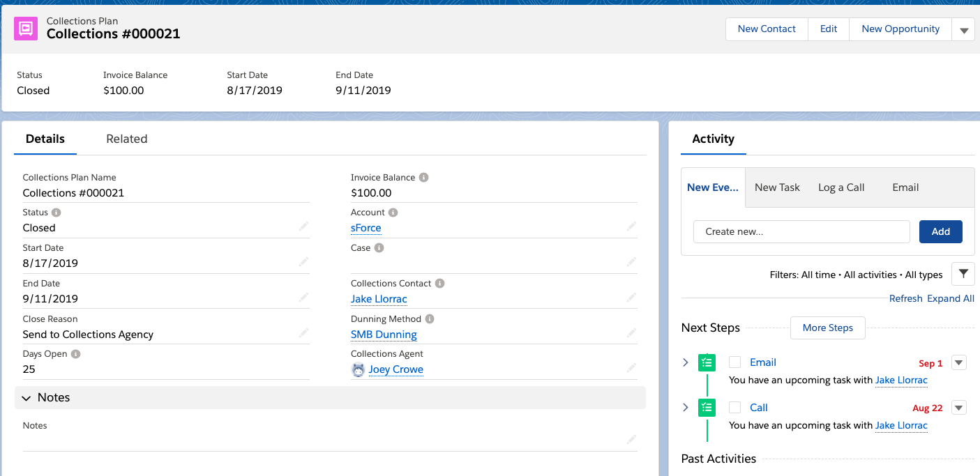This screenshot has height=476, width=980.
Task: Click the green task icon beside Email
Action: coord(707,362)
